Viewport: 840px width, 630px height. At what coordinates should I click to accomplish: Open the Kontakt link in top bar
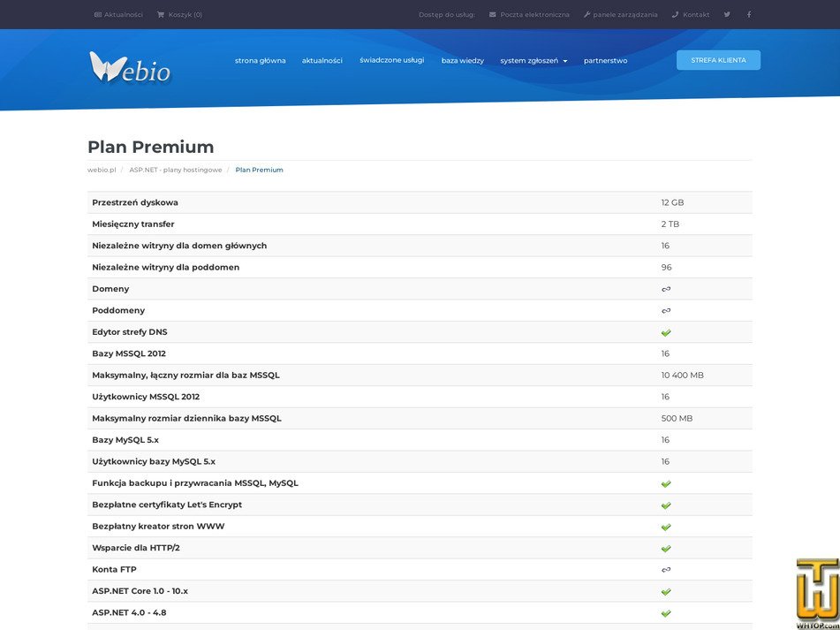tap(691, 14)
